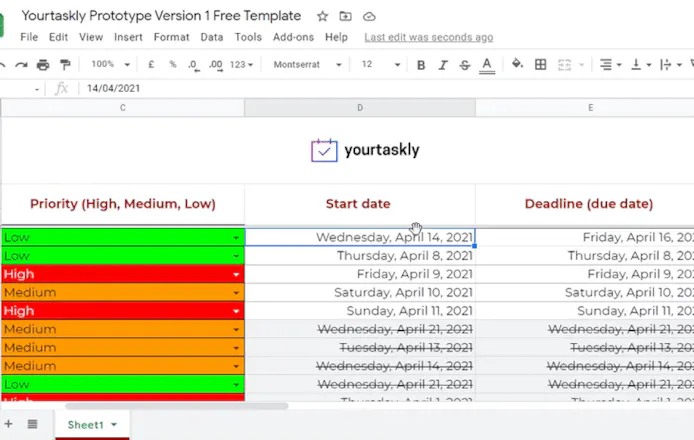
Task: Select column C header
Action: (x=123, y=108)
